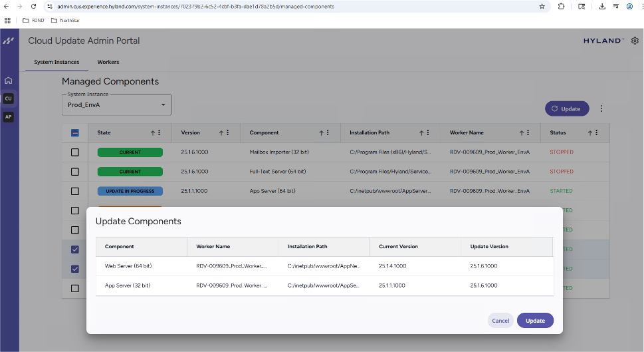Click Update Version header in dialog

click(x=489, y=247)
